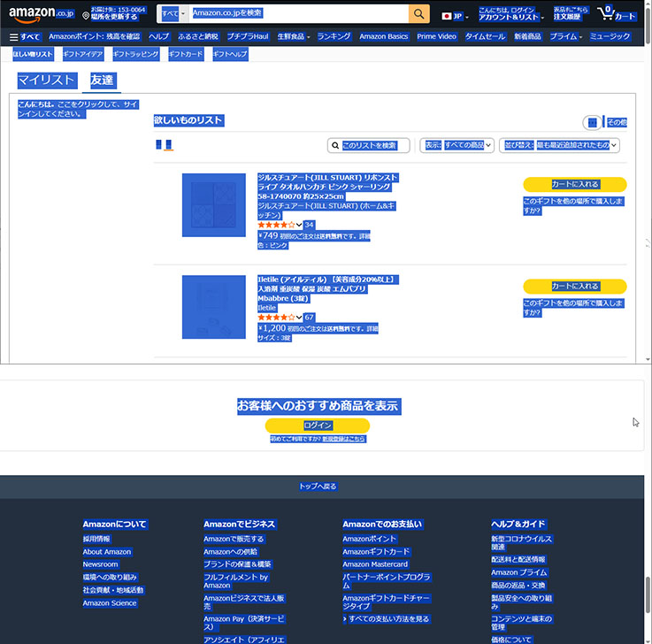
Task: Open the hamburger すべて menu
Action: (x=25, y=37)
